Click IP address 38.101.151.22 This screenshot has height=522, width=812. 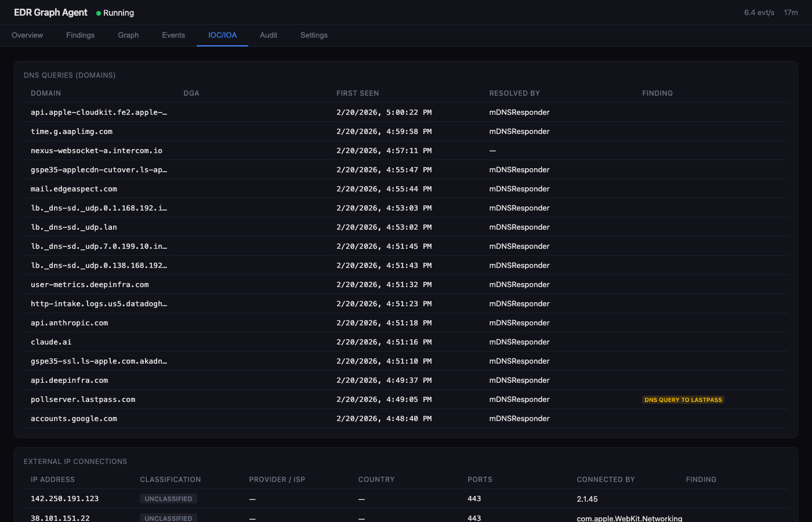pos(60,518)
